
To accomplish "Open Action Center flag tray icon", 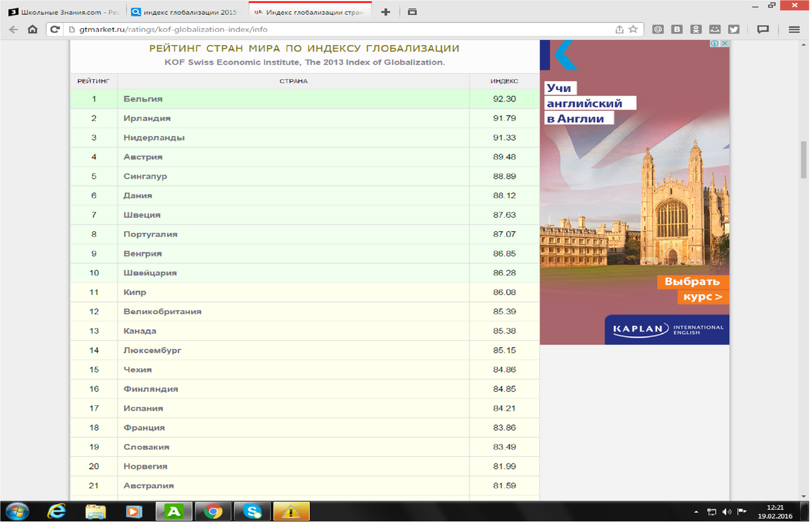I will tap(742, 512).
